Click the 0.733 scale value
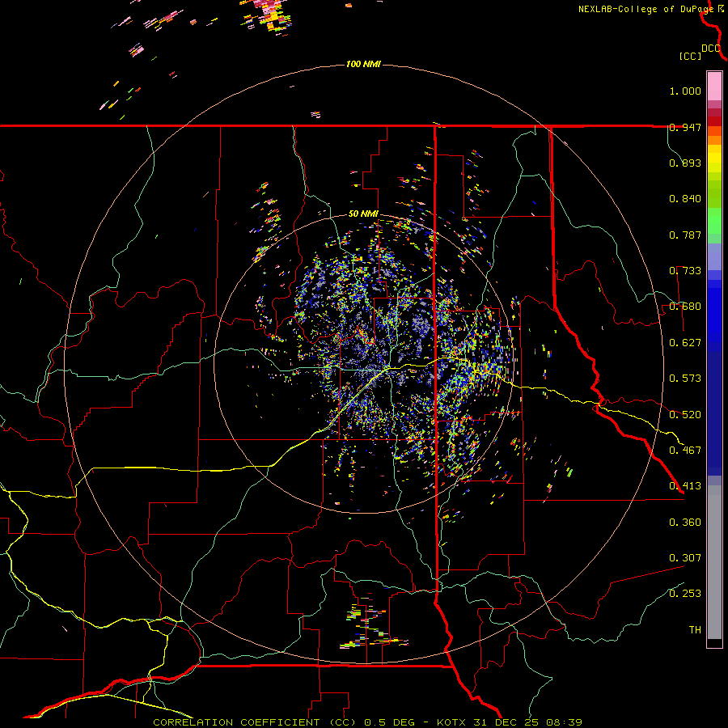Screen dimensions: 728x728 pyautogui.click(x=685, y=271)
